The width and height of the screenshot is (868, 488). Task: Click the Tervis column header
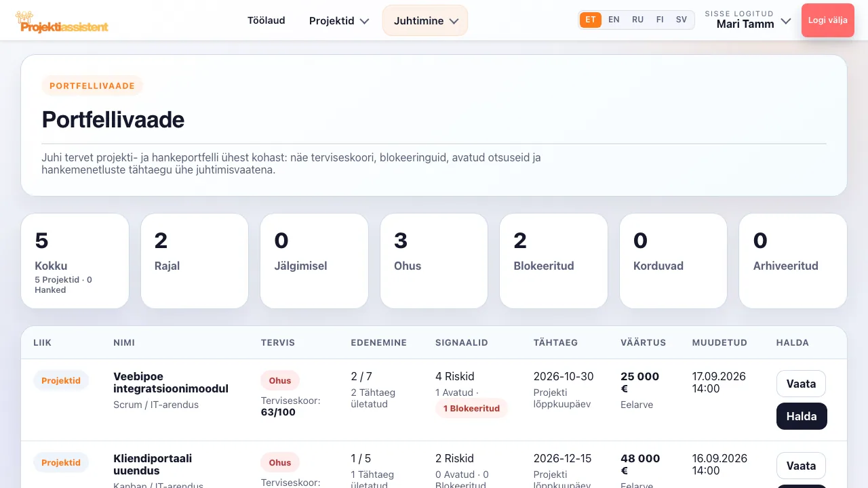click(278, 343)
